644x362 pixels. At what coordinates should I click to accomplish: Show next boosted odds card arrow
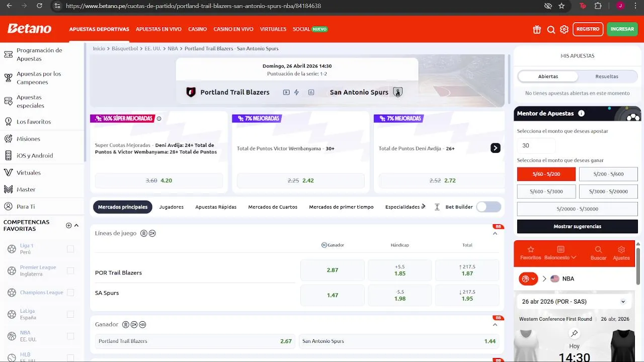[496, 148]
